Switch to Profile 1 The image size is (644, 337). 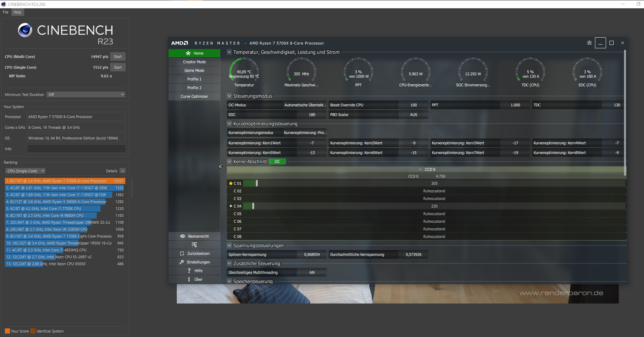tap(194, 79)
